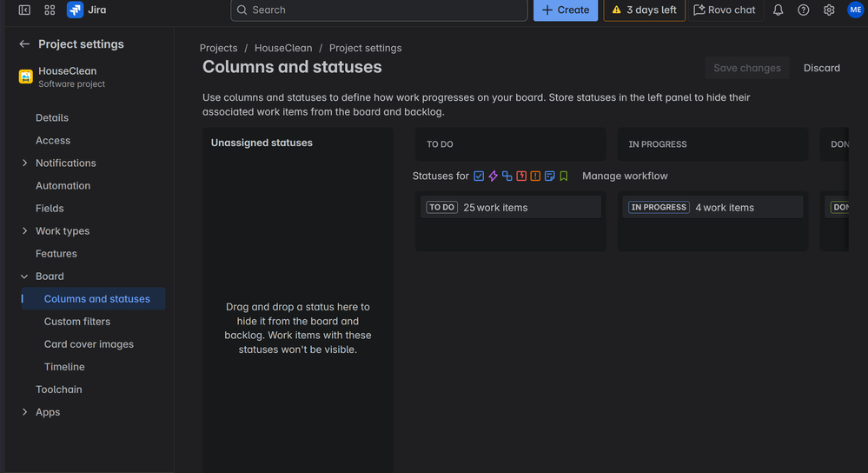Open notifications bell icon
Screen dimensions: 868x473
[778, 10]
